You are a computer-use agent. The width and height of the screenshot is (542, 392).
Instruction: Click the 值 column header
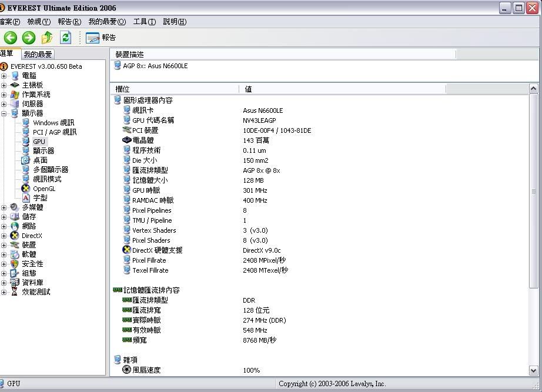pos(342,89)
